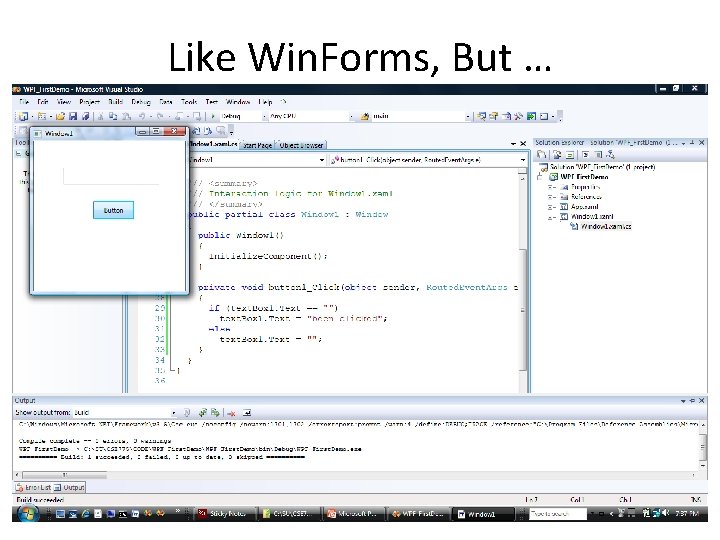This screenshot has width=720, height=540.
Task: Collapse the Window1.xaml node
Action: point(551,217)
